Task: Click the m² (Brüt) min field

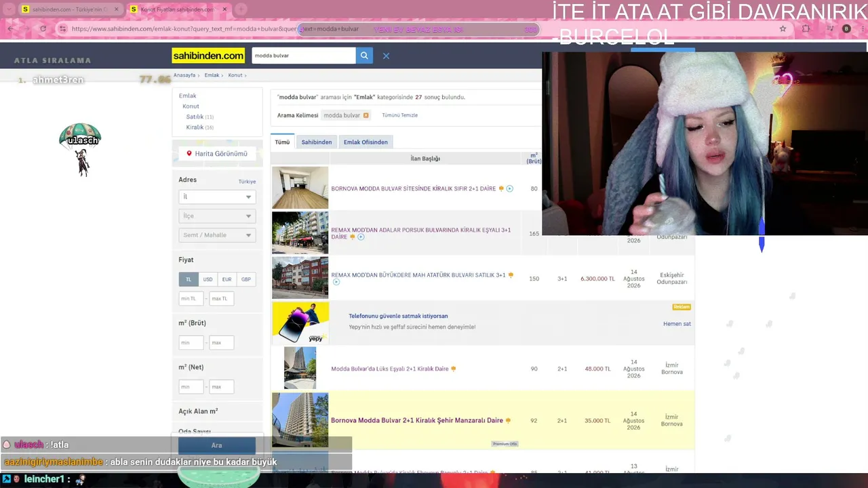Action: 191,342
